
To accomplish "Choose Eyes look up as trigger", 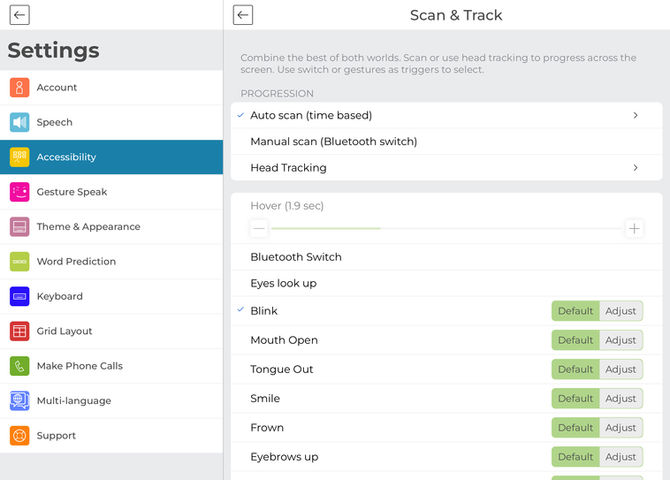I will click(x=447, y=283).
